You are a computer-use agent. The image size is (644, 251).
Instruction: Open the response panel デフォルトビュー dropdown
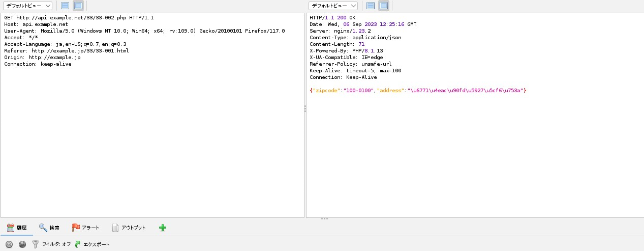coord(333,6)
